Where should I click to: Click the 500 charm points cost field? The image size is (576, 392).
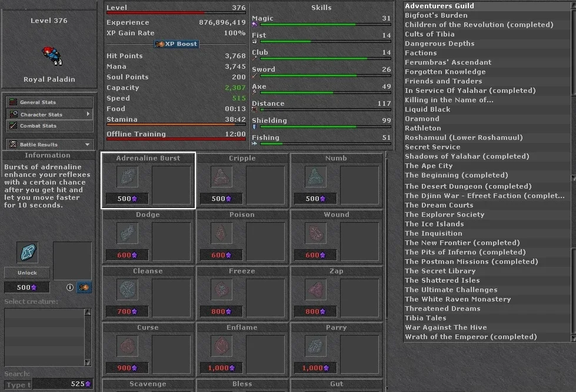(27, 287)
